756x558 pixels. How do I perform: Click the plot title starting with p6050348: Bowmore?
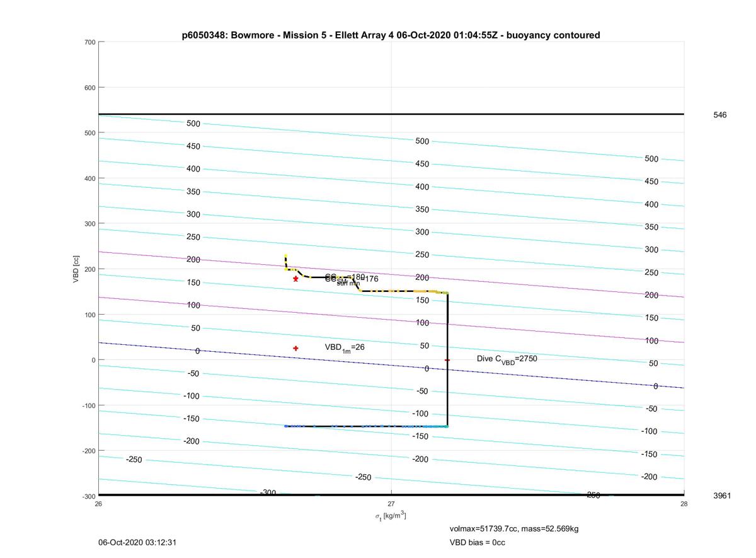point(391,35)
